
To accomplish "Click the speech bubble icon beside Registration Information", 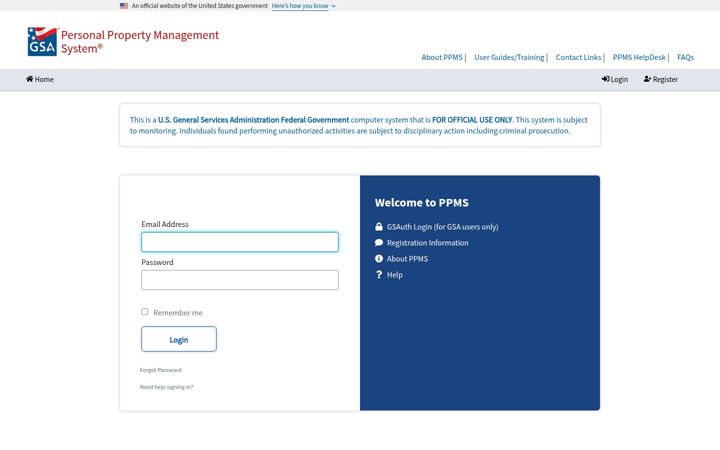I will click(379, 242).
